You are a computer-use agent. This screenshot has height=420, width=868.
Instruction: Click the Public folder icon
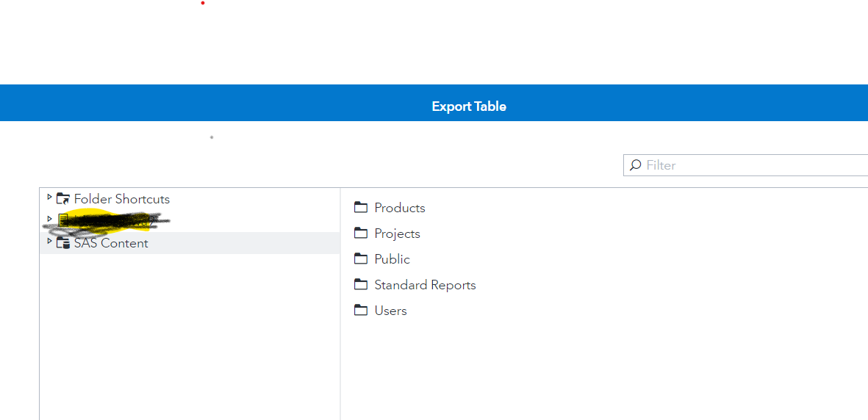click(x=361, y=259)
